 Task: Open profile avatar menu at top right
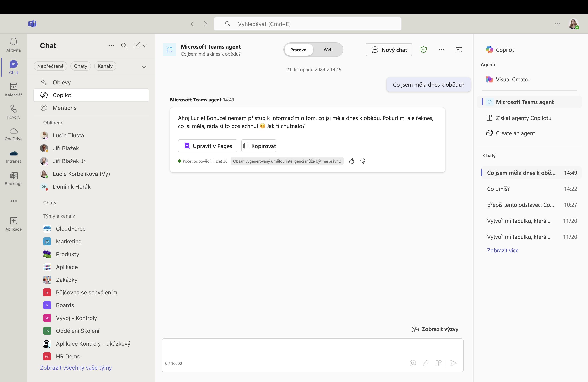[x=573, y=24]
